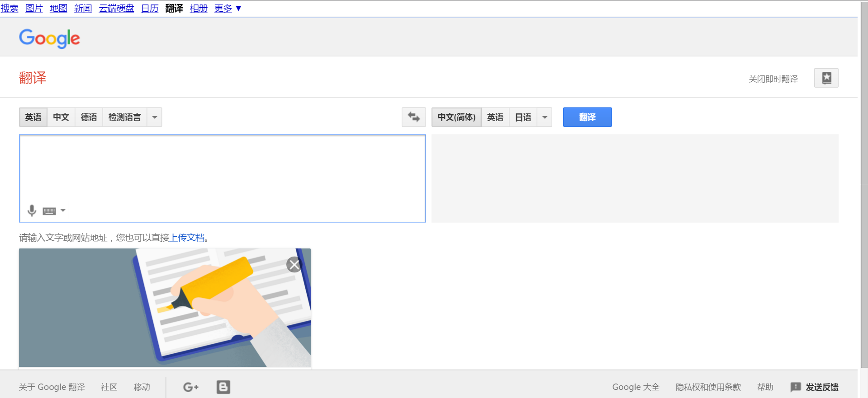Swap languages with the arrows button

[414, 117]
